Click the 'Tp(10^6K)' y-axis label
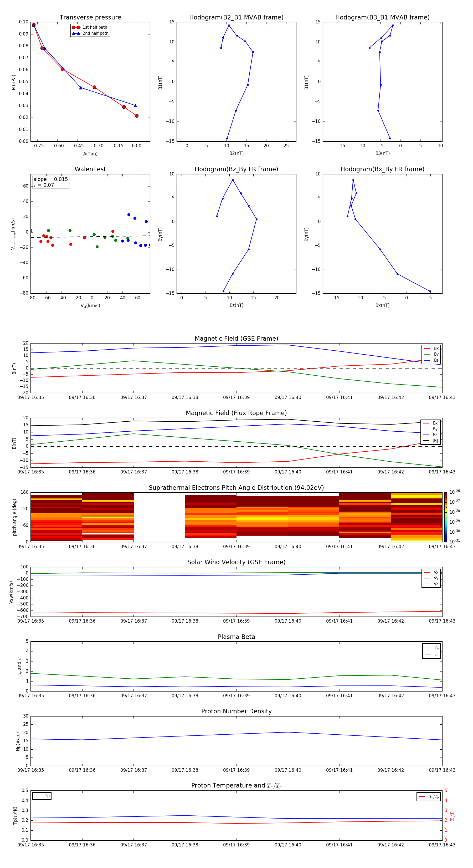This screenshot has width=473, height=868. click(15, 815)
